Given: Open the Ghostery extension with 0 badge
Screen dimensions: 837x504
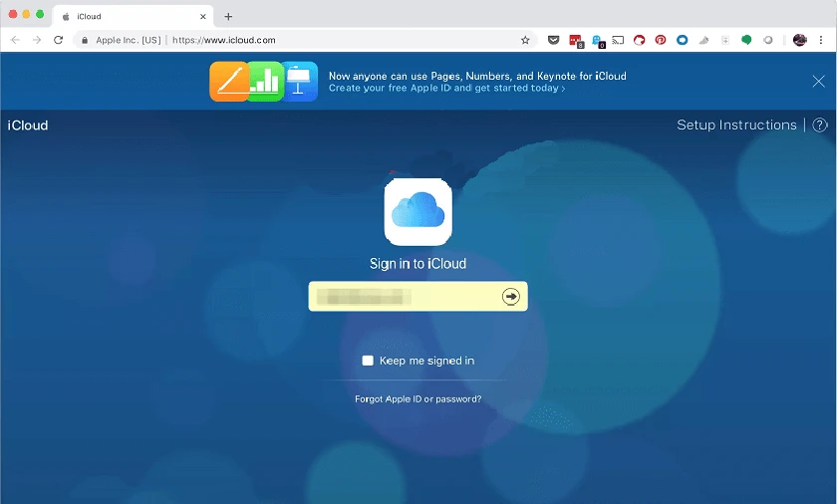Looking at the screenshot, I should point(598,41).
